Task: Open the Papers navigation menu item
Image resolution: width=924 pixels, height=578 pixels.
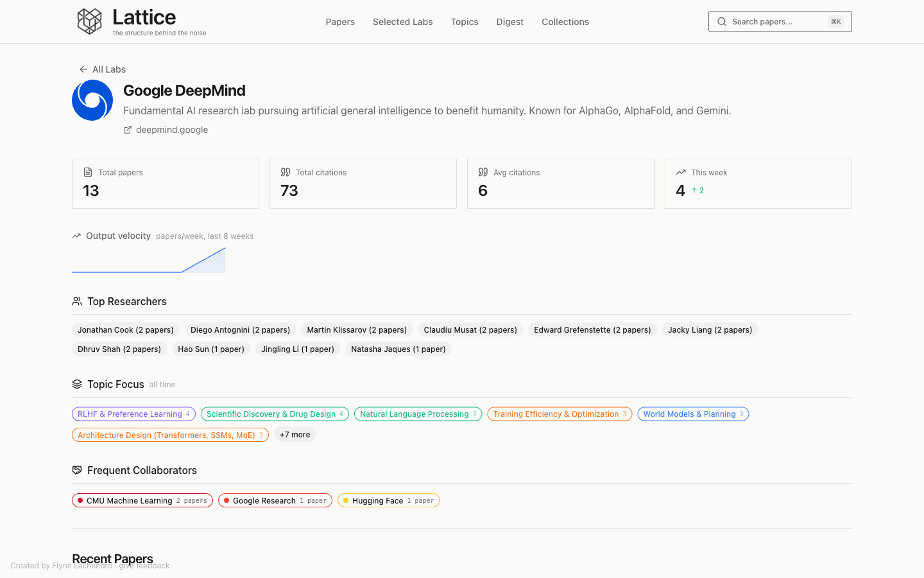Action: click(340, 21)
